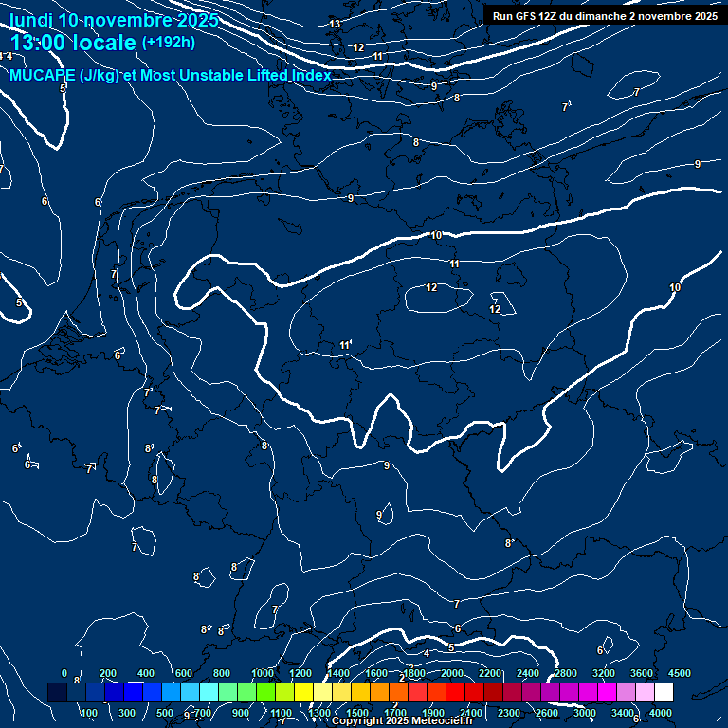
Task: Click legend value '200' above the color scale
Action: 108,673
